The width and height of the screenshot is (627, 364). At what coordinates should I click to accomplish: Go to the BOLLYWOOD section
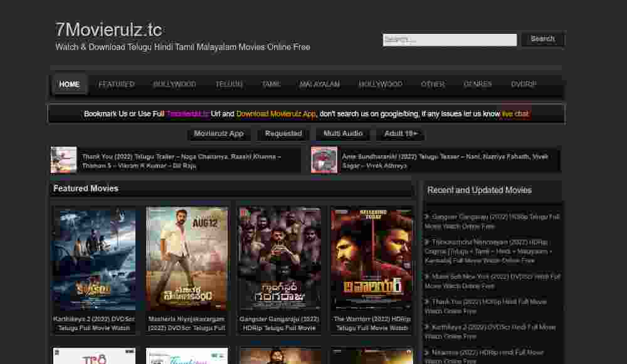174,85
